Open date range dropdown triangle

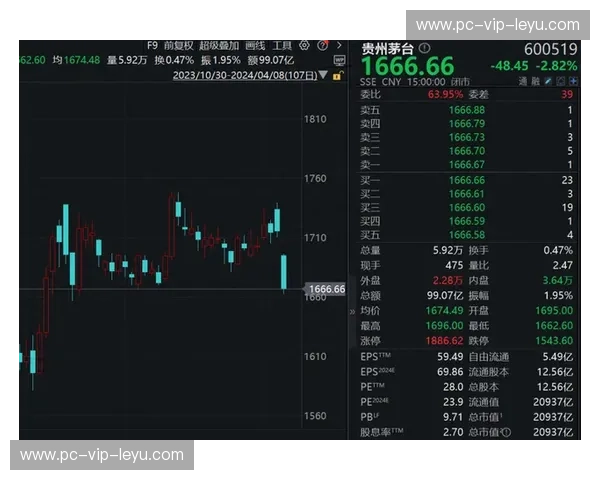(323, 75)
